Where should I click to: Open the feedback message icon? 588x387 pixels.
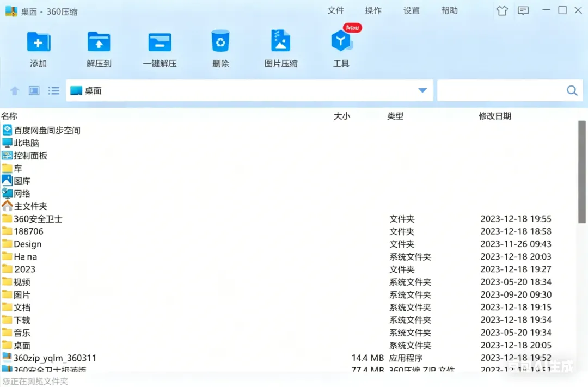(x=523, y=10)
